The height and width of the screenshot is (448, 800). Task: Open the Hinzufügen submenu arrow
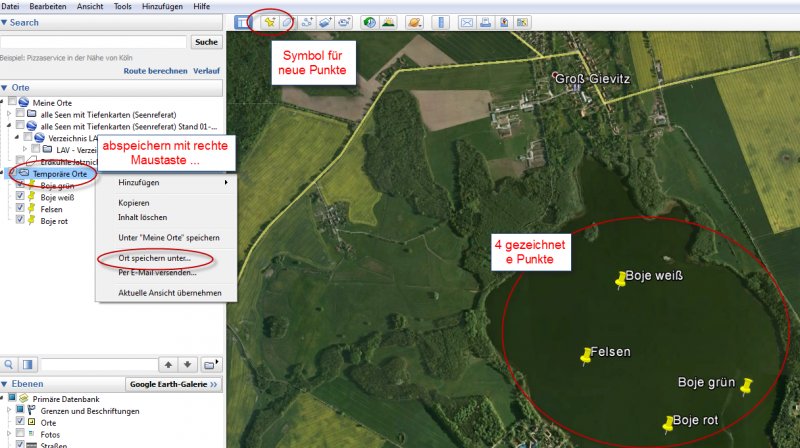pos(226,182)
